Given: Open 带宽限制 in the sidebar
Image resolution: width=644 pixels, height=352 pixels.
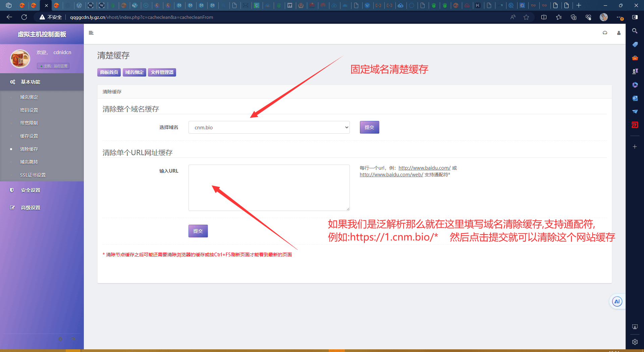Looking at the screenshot, I should (29, 123).
